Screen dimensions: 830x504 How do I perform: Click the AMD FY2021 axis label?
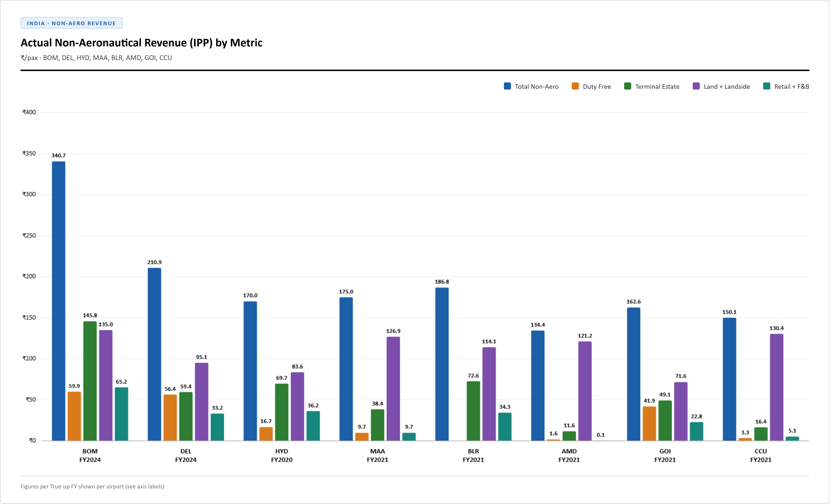569,456
